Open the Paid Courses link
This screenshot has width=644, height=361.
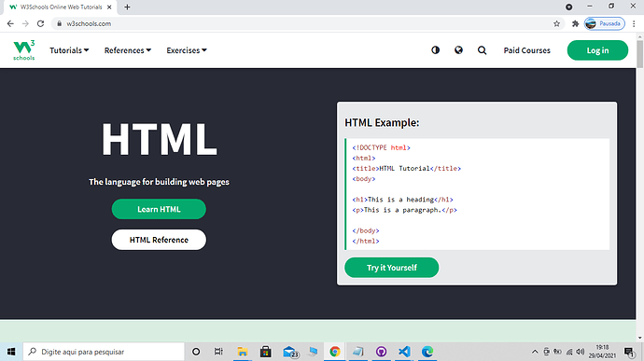pyautogui.click(x=526, y=50)
